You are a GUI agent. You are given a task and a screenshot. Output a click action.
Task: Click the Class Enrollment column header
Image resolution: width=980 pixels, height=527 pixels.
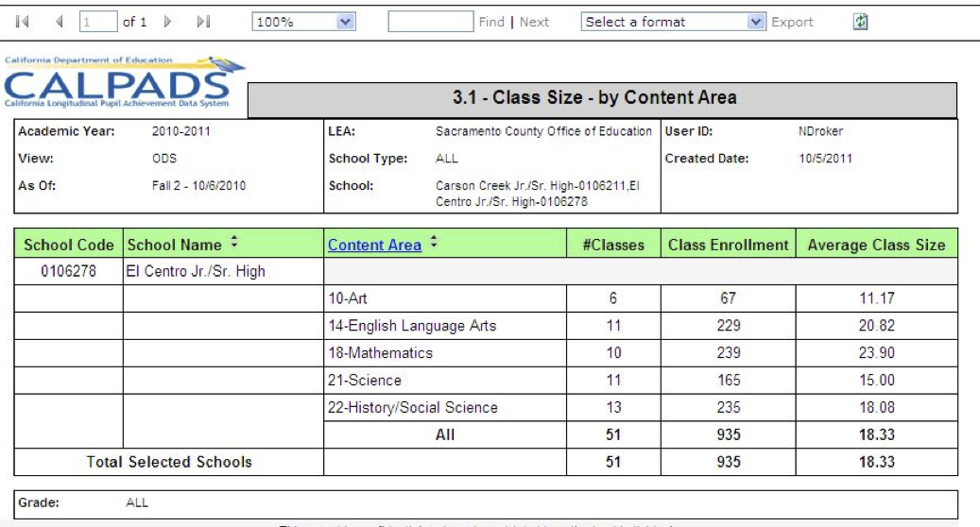click(728, 246)
